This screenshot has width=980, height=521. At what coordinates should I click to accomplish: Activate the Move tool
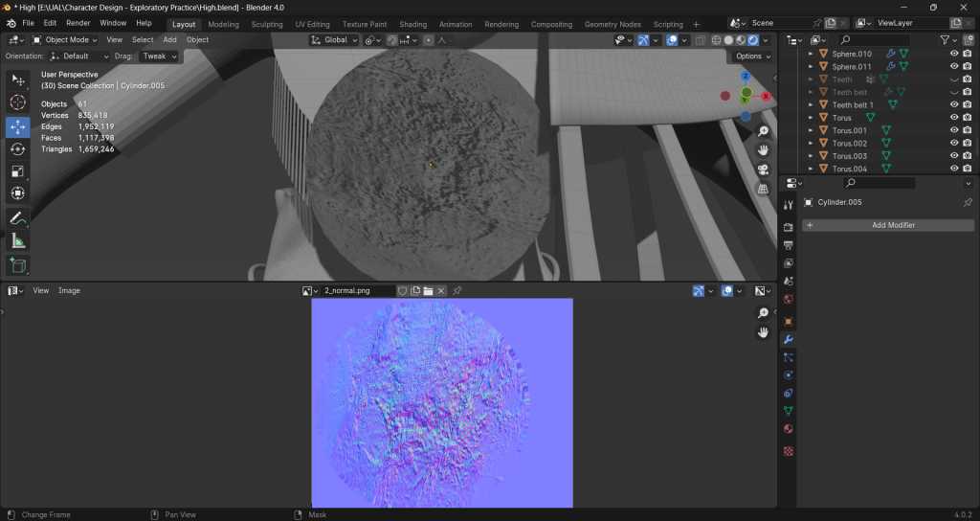point(17,127)
